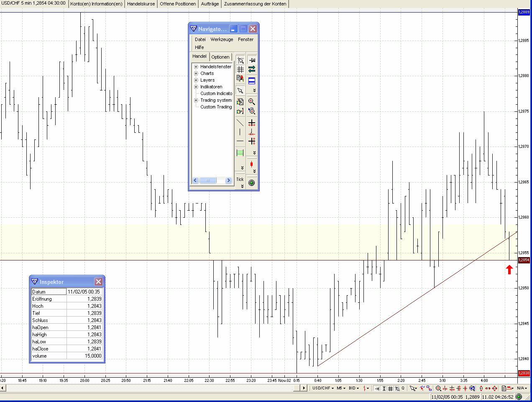Click the Tick button in Navigator
Viewport: 532px width, 402px height.
point(240,179)
